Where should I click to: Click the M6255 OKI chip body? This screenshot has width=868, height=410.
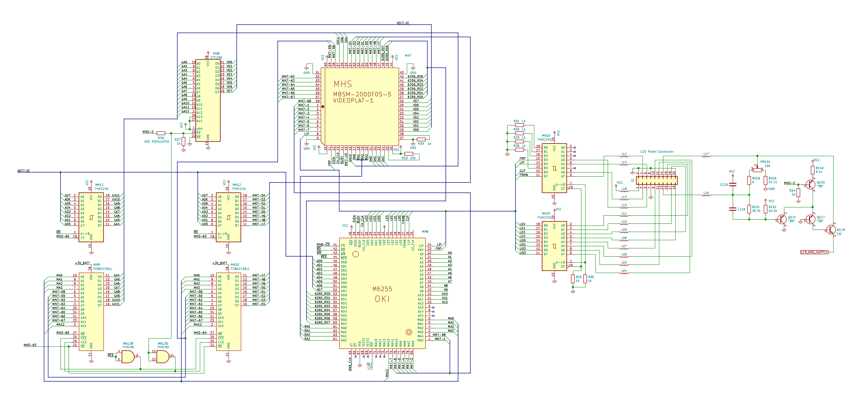click(x=382, y=293)
